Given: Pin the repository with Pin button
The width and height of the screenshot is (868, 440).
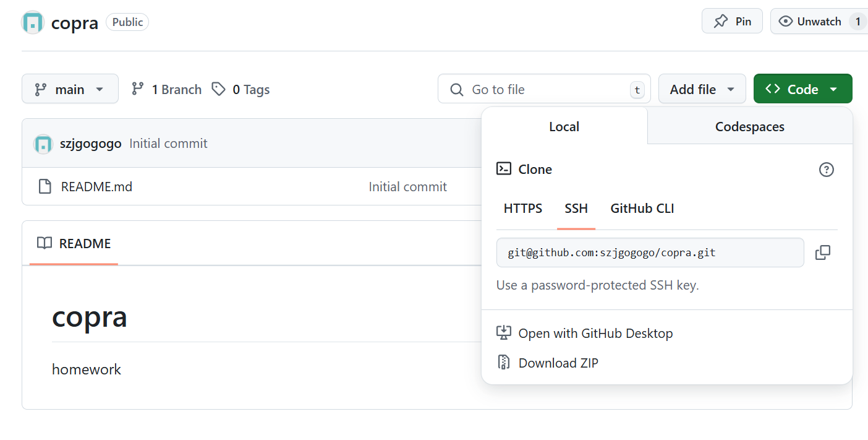Looking at the screenshot, I should click(732, 21).
